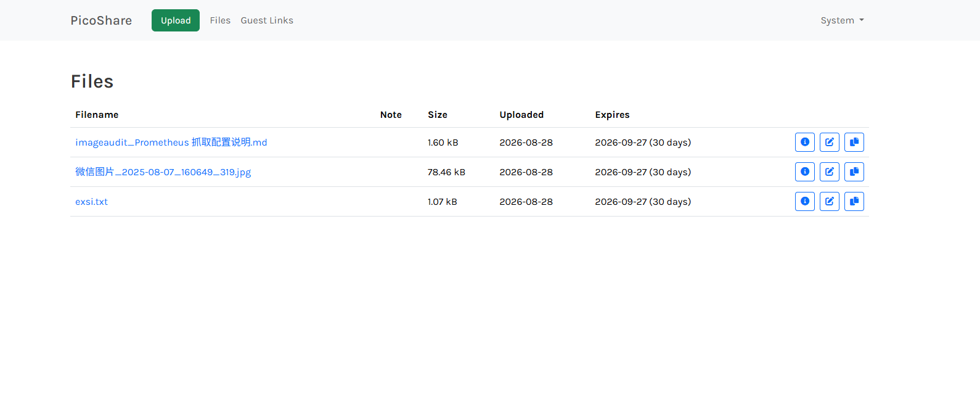
Task: Edit the exsi.txt entry
Action: tap(830, 202)
